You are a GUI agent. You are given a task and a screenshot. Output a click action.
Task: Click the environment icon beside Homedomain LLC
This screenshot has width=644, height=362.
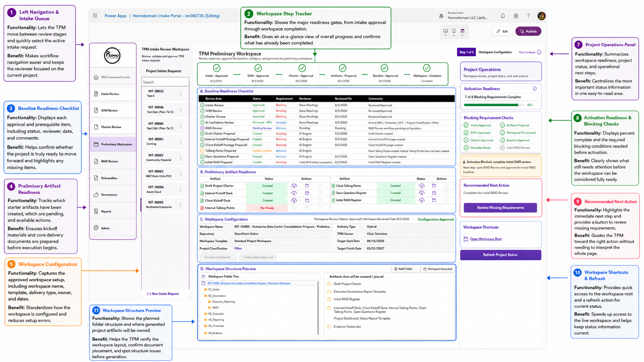[441, 16]
